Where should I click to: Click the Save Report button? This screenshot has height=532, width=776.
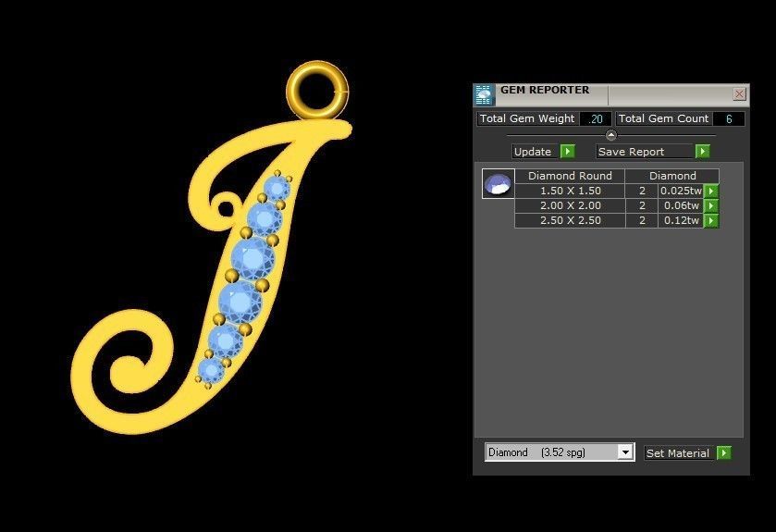point(645,152)
